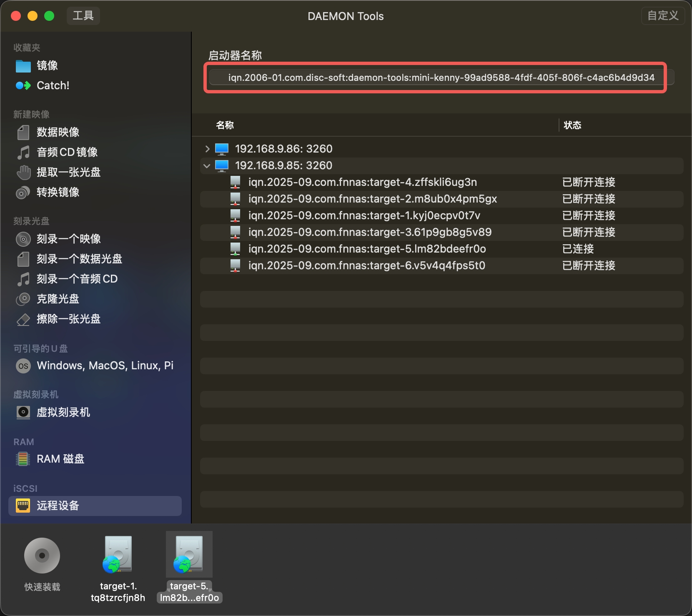This screenshot has width=692, height=616.
Task: Click 已断开连接 status for target-1
Action: pos(589,216)
